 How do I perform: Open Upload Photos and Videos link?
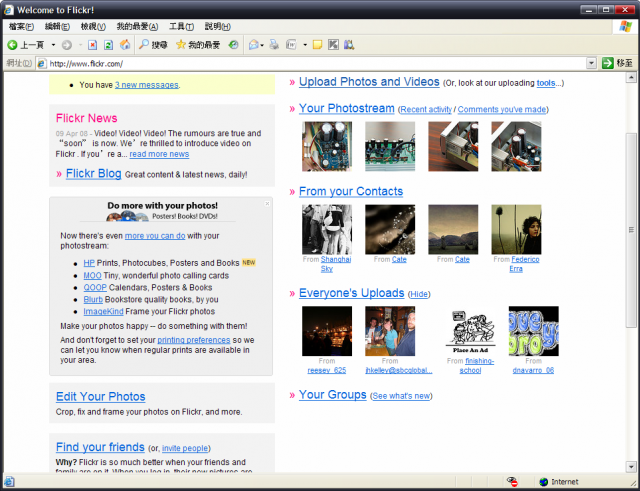pyautogui.click(x=369, y=82)
